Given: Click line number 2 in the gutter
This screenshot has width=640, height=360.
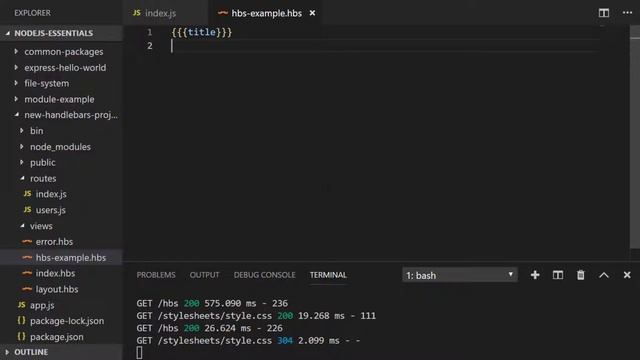Looking at the screenshot, I should 149,46.
